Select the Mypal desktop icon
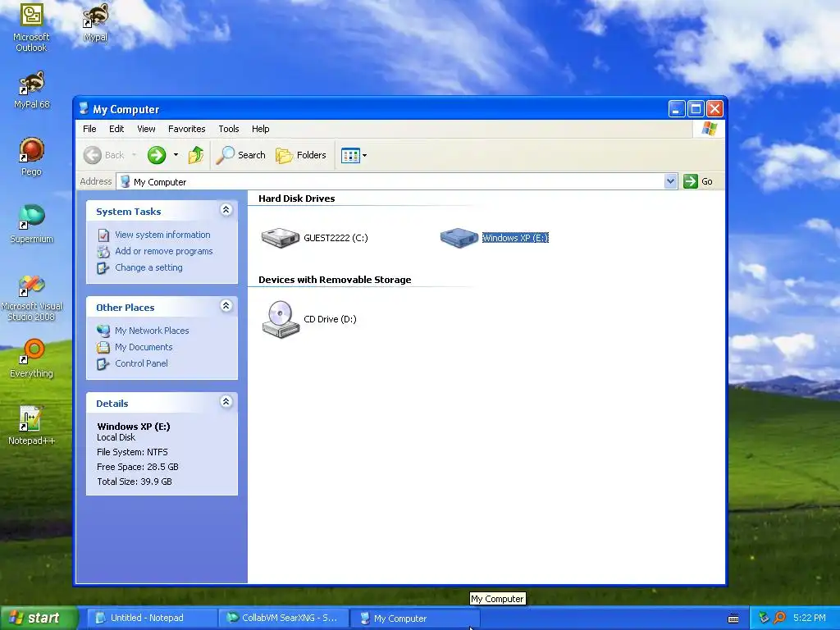This screenshot has height=630, width=840. [95, 22]
